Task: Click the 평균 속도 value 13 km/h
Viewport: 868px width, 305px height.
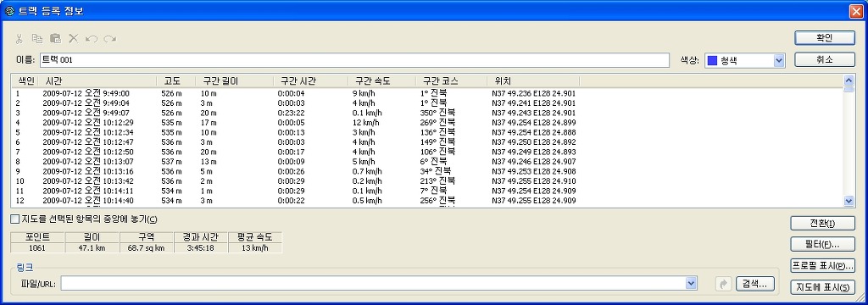Action: click(x=254, y=248)
